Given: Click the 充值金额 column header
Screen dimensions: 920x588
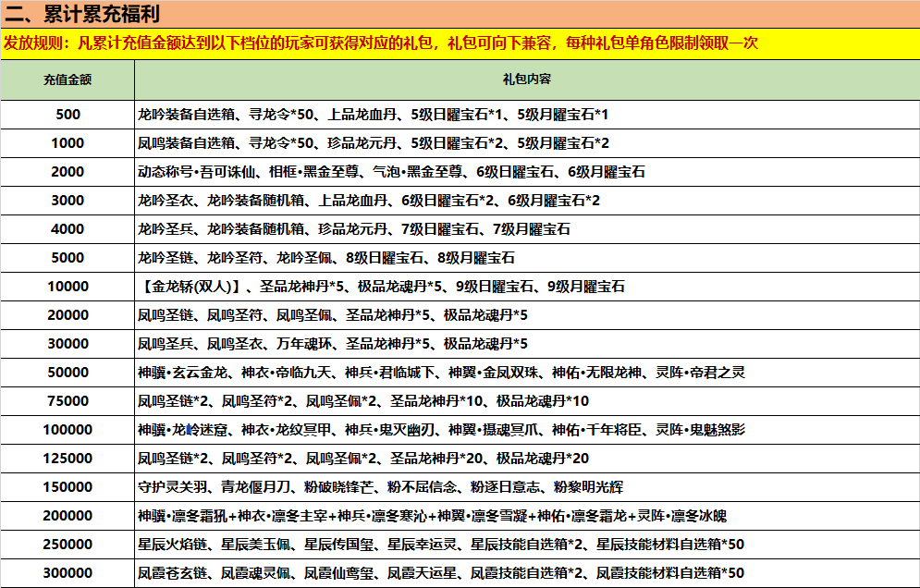Looking at the screenshot, I should click(x=67, y=80).
